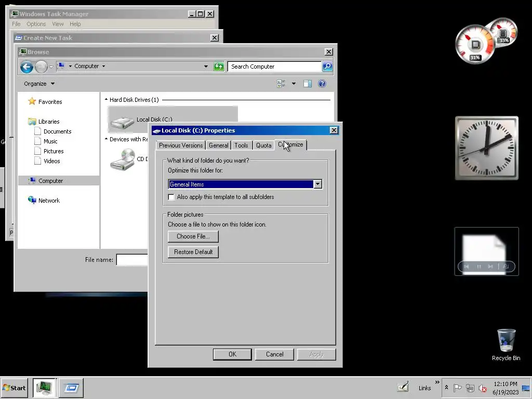Refresh the Computer location in the Browse dialog
Image resolution: width=532 pixels, height=399 pixels.
[x=219, y=66]
